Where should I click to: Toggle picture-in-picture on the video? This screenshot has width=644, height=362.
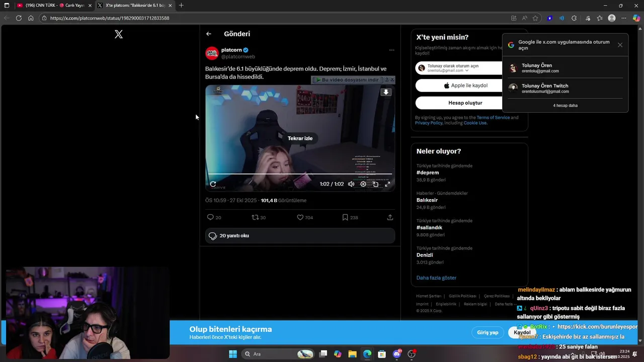(x=375, y=184)
